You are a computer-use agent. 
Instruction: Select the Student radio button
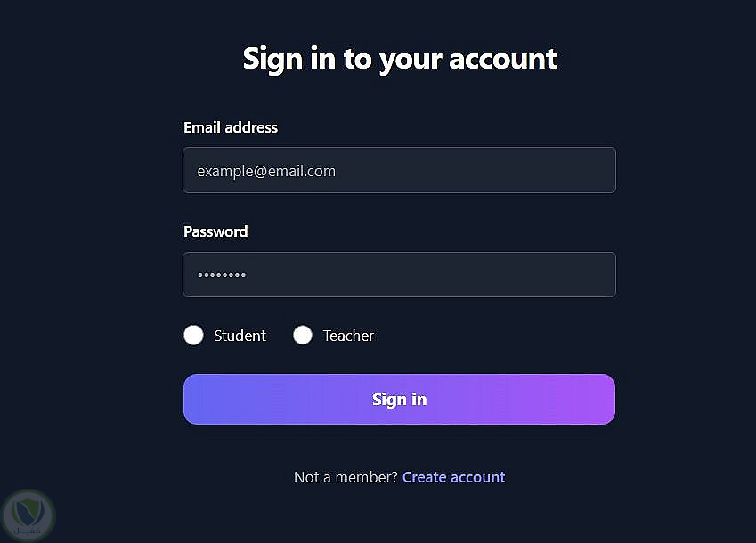(x=193, y=336)
